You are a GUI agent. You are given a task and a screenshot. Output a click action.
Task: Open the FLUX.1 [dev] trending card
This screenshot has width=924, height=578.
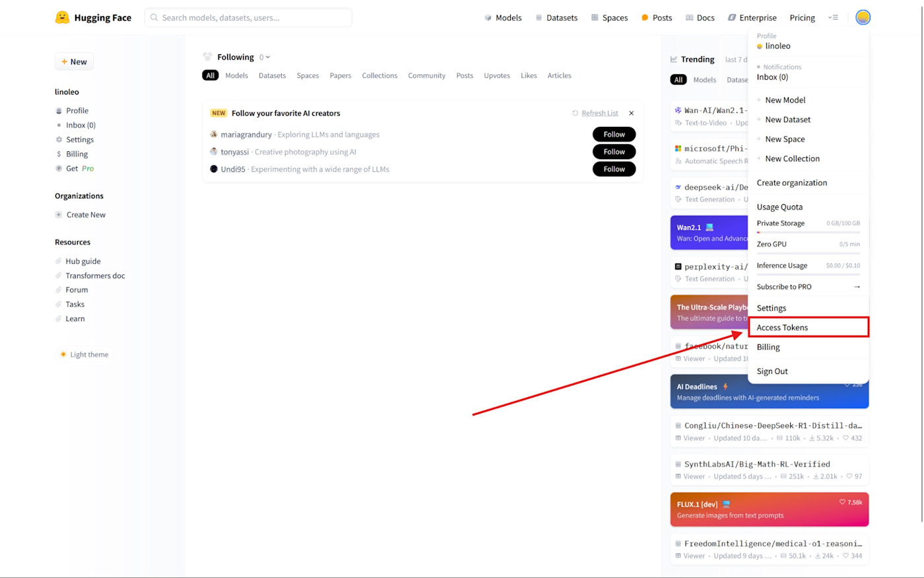tap(770, 509)
